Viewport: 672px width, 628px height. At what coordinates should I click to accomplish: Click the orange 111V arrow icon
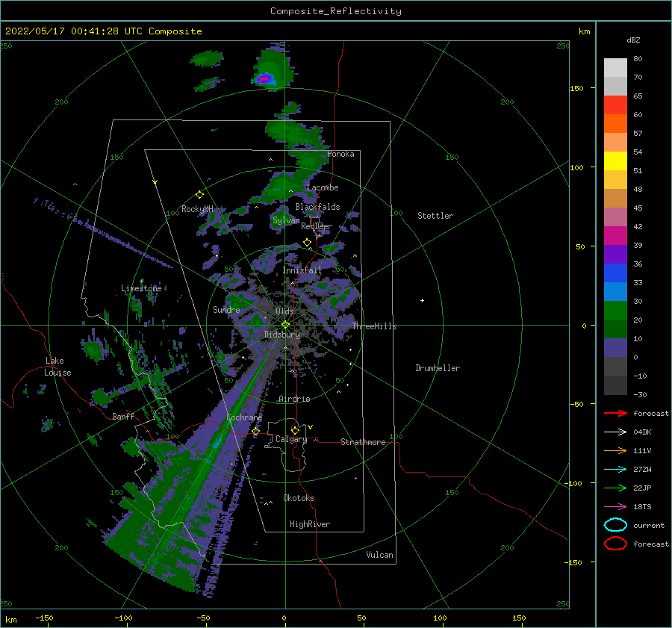click(x=615, y=450)
